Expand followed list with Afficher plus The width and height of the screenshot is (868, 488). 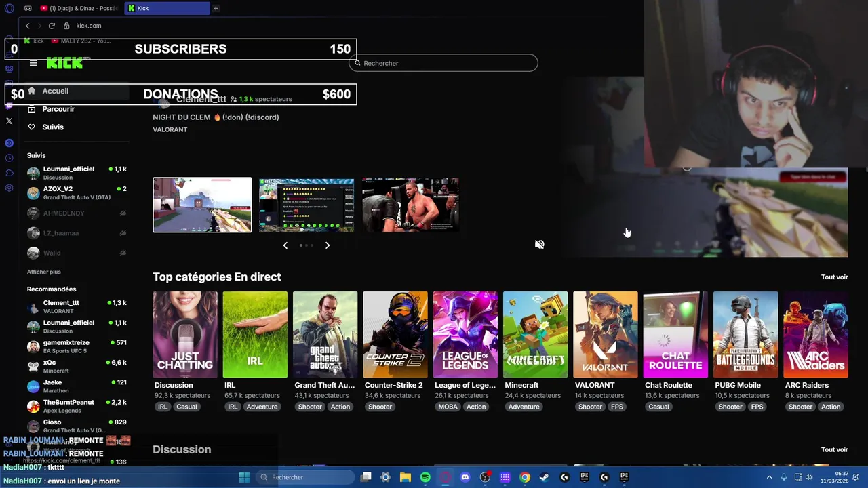(x=44, y=272)
